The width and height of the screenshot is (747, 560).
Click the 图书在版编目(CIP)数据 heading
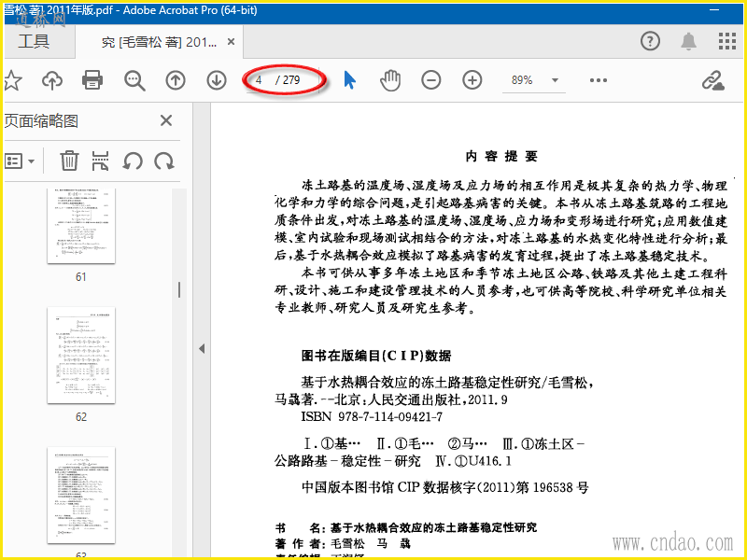(376, 356)
